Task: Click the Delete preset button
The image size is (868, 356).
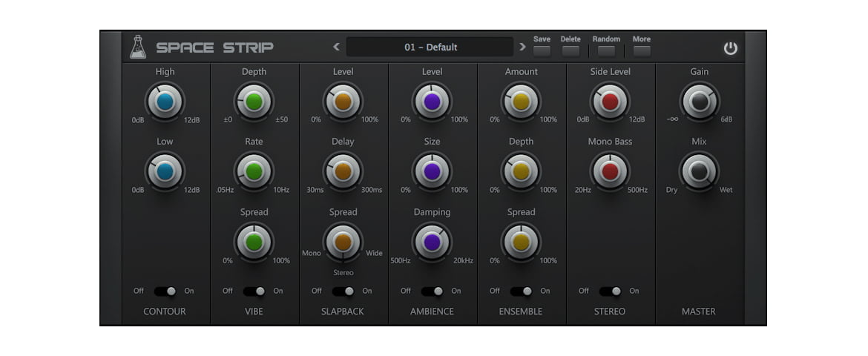Action: [571, 51]
